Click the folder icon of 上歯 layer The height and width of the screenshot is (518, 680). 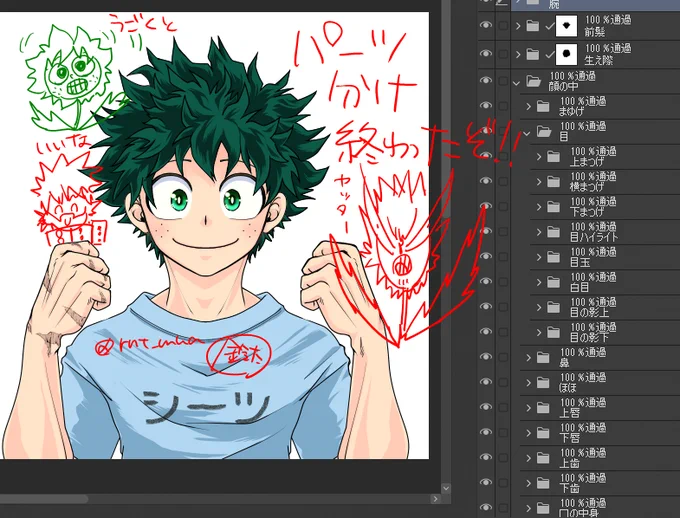click(543, 458)
